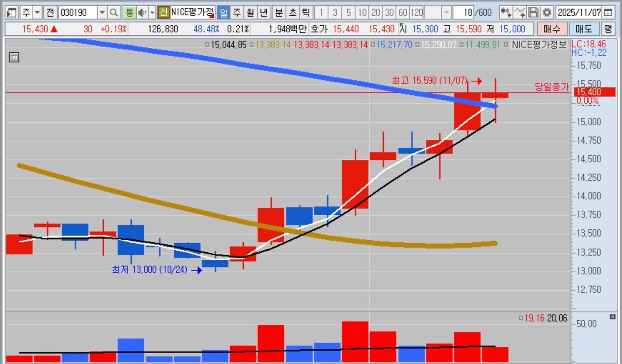Image resolution: width=622 pixels, height=364 pixels.
Task: Click the 최고 15,590 (11/07) high label
Action: [430, 80]
